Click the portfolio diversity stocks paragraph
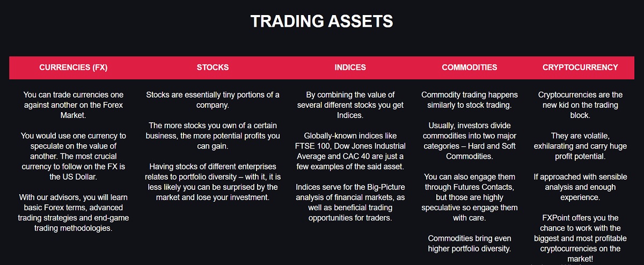644x265 pixels. click(213, 182)
